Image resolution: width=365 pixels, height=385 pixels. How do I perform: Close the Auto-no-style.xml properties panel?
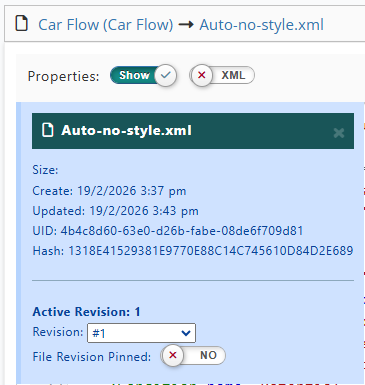pyautogui.click(x=339, y=133)
